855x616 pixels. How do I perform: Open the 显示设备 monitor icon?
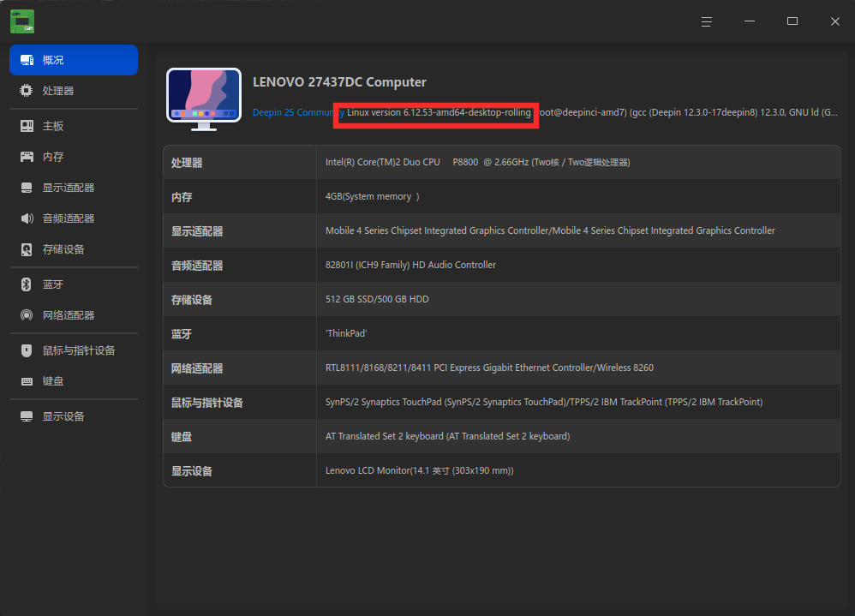(27, 416)
